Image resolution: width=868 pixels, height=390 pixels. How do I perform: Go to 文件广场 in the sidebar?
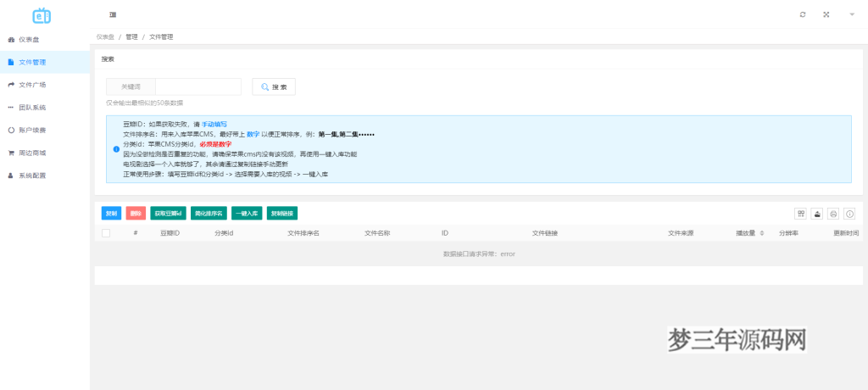pos(45,85)
